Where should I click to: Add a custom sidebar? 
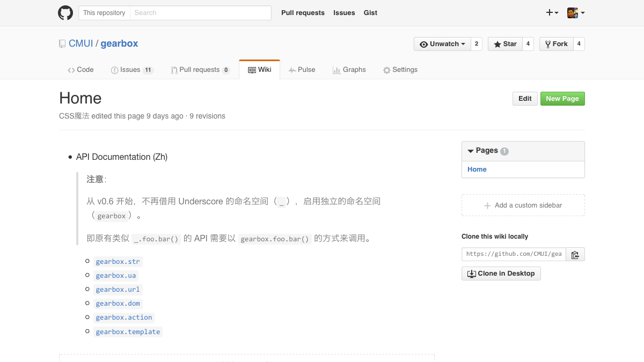pyautogui.click(x=523, y=205)
